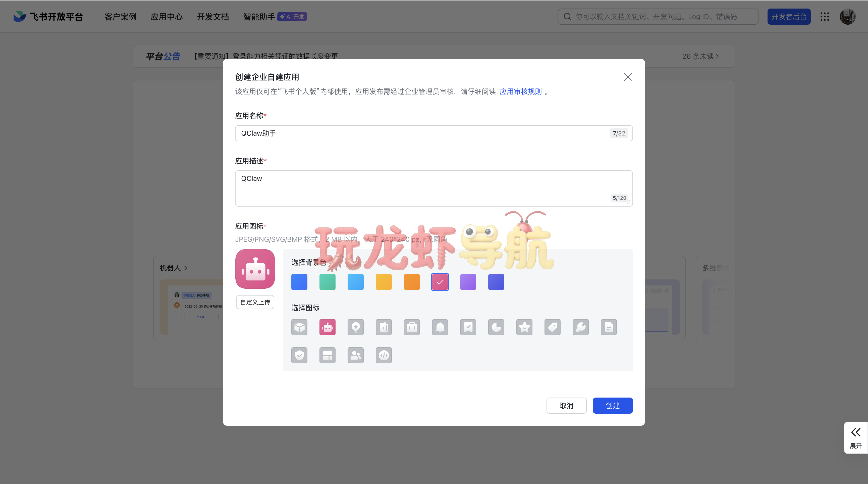868x484 pixels.
Task: Pick the yellow background color
Action: point(384,282)
